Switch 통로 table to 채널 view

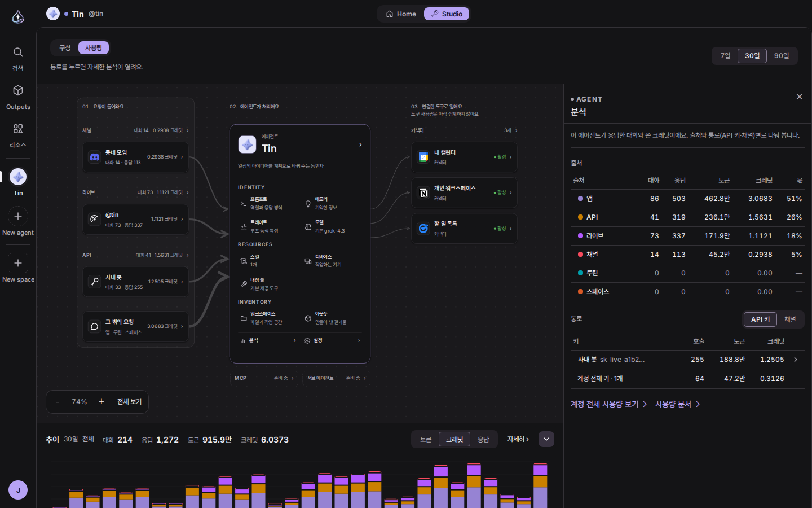coord(790,319)
